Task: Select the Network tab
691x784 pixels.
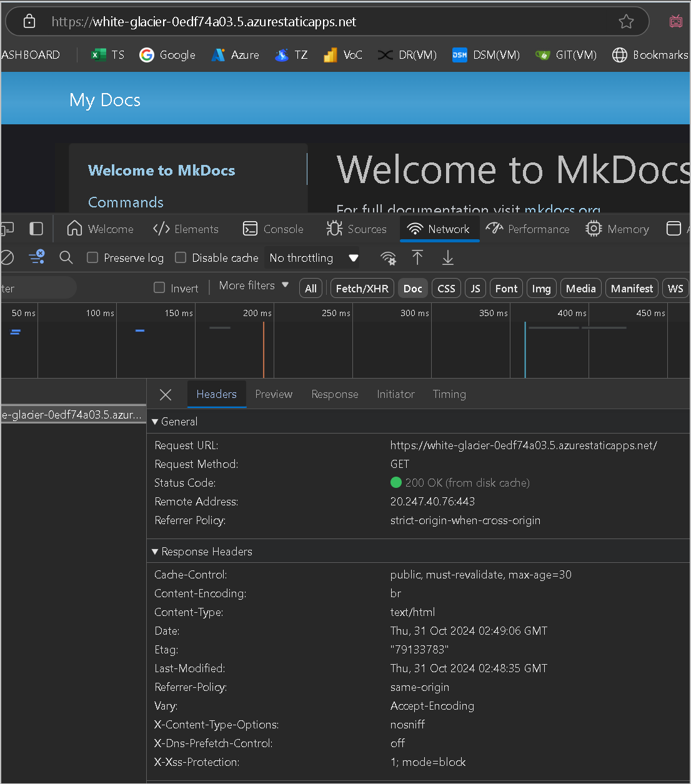Action: (x=439, y=229)
